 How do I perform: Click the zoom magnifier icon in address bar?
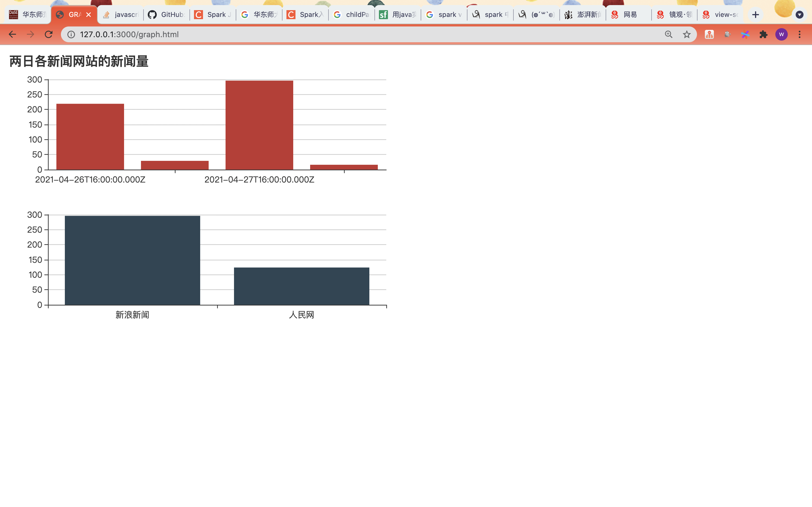click(668, 34)
